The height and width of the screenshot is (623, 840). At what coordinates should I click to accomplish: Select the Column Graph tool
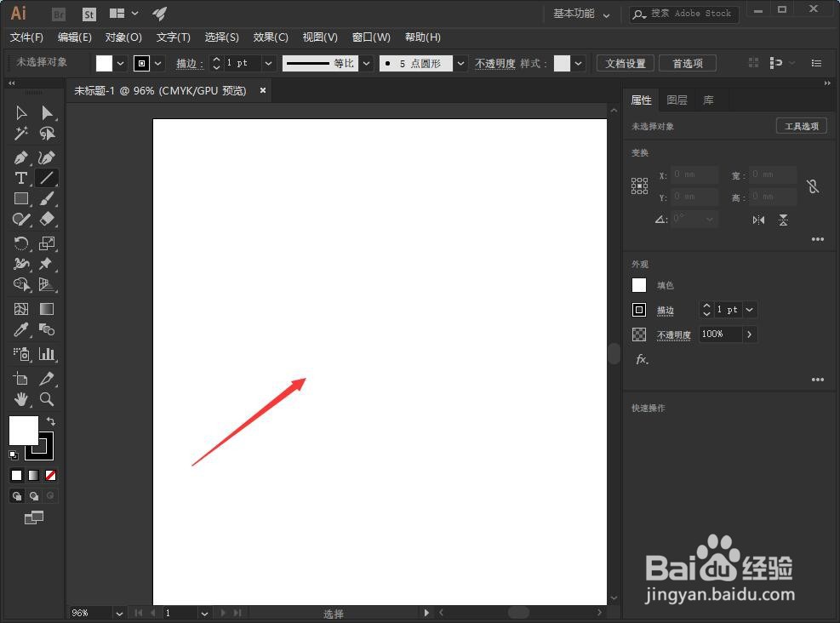click(x=47, y=353)
